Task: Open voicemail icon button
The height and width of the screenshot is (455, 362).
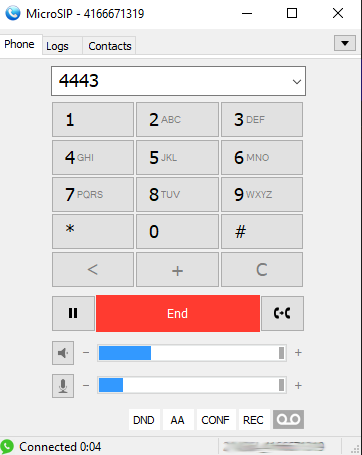Action: pos(288,419)
